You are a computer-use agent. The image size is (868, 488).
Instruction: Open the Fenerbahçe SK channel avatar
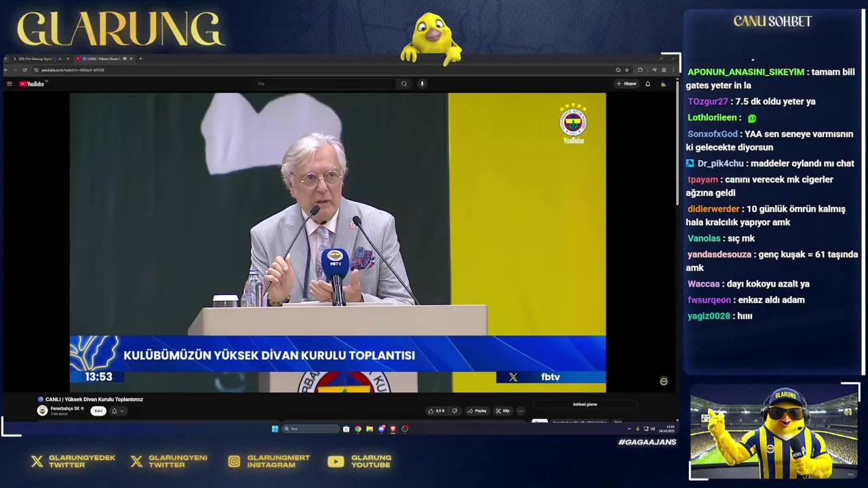[42, 411]
